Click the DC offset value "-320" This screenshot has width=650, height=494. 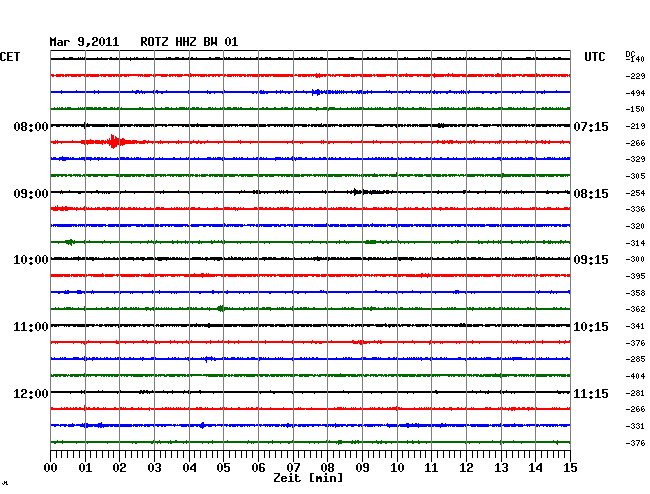point(635,226)
